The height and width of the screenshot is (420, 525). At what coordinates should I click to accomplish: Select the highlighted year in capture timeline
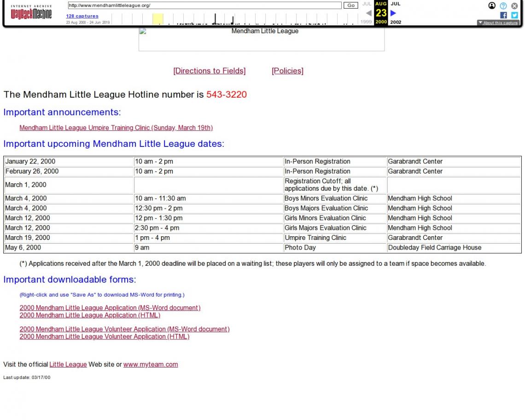click(157, 19)
